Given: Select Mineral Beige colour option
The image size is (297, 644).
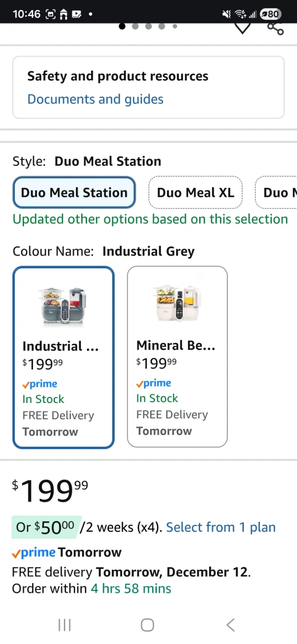Looking at the screenshot, I should coord(177,356).
